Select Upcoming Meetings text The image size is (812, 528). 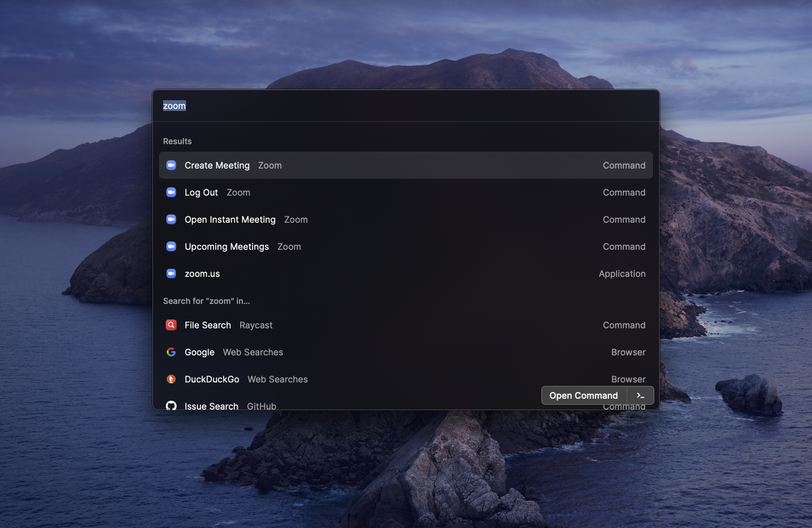(227, 246)
